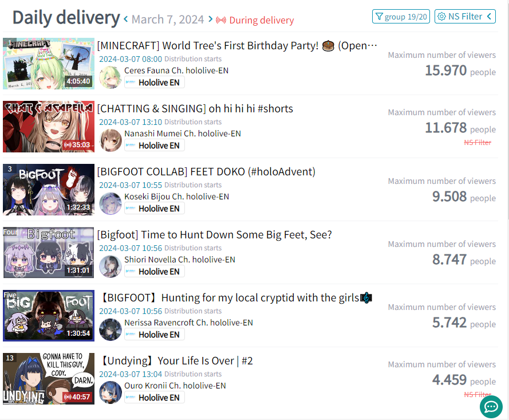Toggle NS Filter on Kronii stream
Viewport: 509px width, 420px height.
pyautogui.click(x=478, y=394)
